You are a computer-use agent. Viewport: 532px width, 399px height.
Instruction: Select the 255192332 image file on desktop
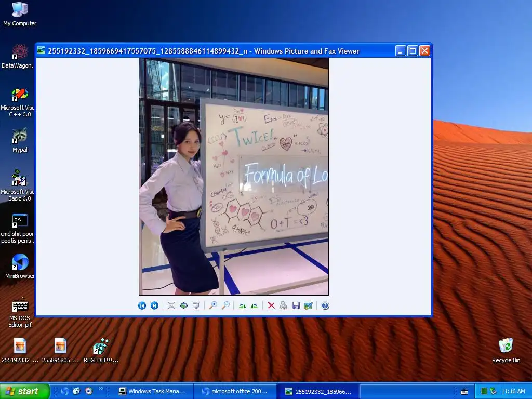[20, 351]
